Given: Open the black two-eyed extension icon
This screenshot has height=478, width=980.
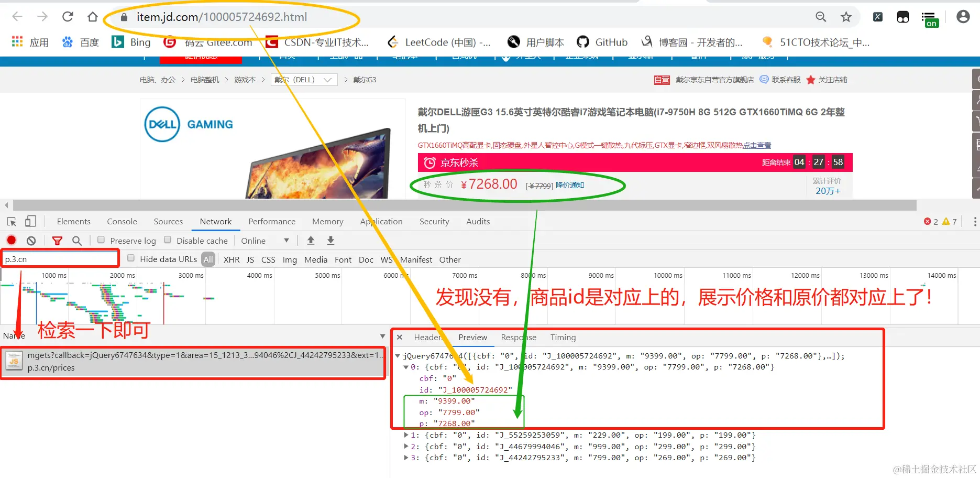Looking at the screenshot, I should pyautogui.click(x=903, y=17).
